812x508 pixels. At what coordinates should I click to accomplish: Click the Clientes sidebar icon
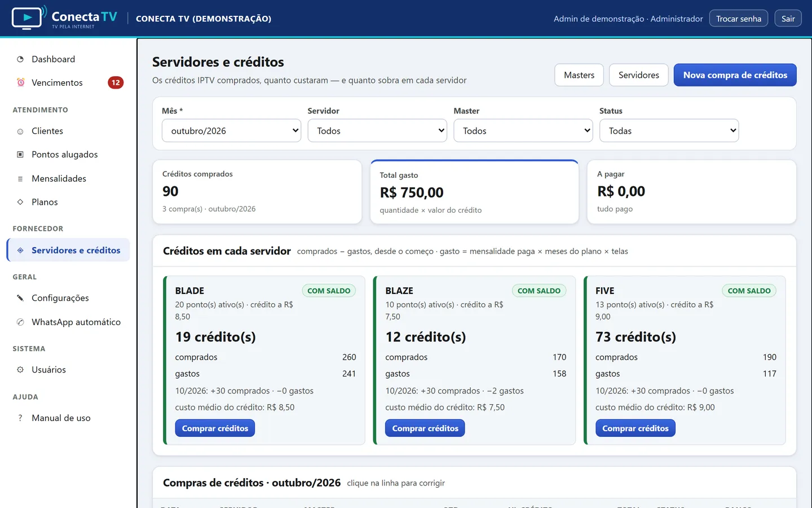click(20, 131)
